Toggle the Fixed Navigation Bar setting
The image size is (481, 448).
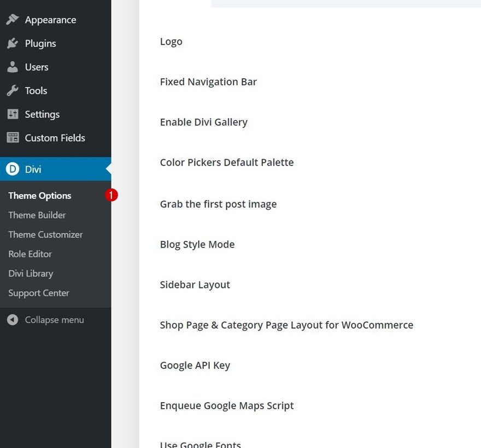(x=208, y=81)
